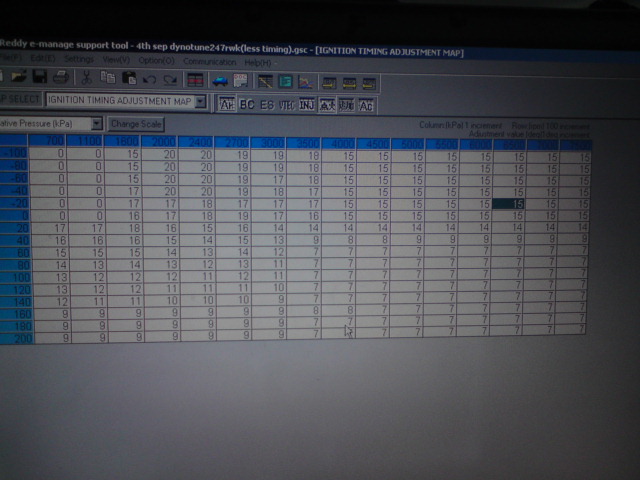Screen dimensions: 640x480
Task: Select the VTEC map button
Action: point(286,104)
